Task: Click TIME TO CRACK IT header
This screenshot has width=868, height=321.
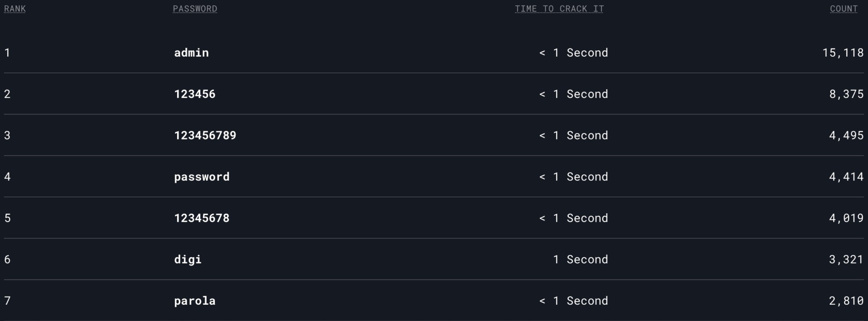Action: (x=559, y=9)
